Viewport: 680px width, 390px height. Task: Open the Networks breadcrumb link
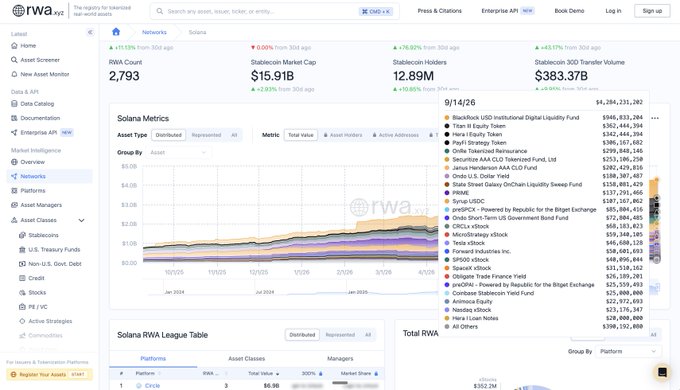154,32
